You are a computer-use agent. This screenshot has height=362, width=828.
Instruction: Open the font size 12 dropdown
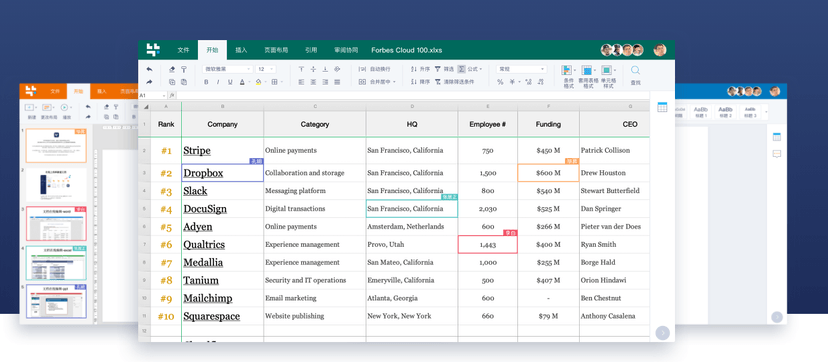(x=266, y=69)
